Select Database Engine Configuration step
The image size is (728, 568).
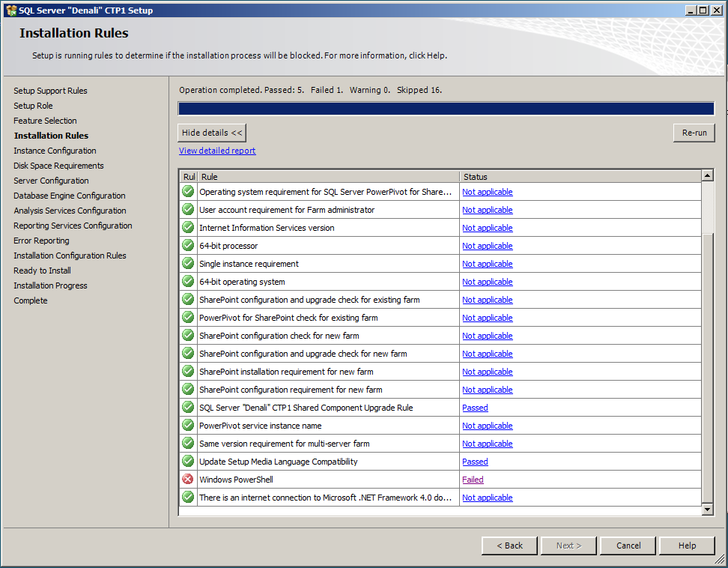point(69,195)
